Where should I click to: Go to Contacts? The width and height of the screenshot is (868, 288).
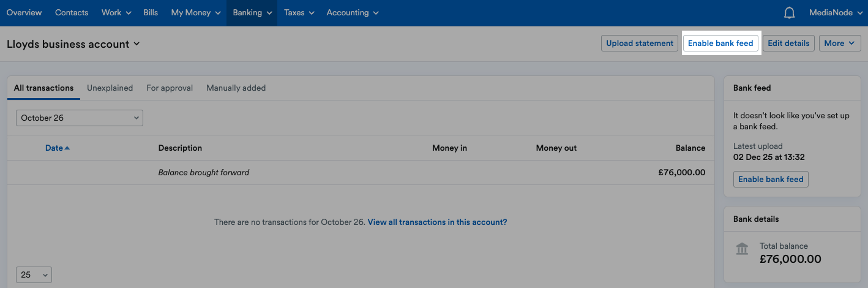tap(72, 13)
